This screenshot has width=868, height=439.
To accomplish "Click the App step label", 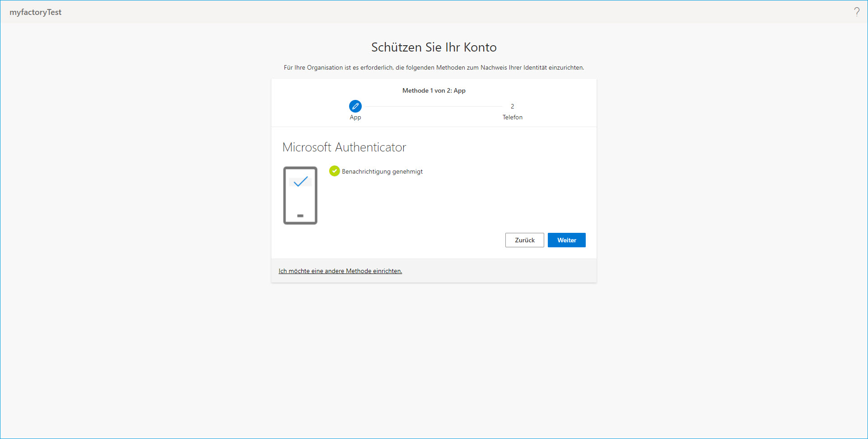I will 355,117.
